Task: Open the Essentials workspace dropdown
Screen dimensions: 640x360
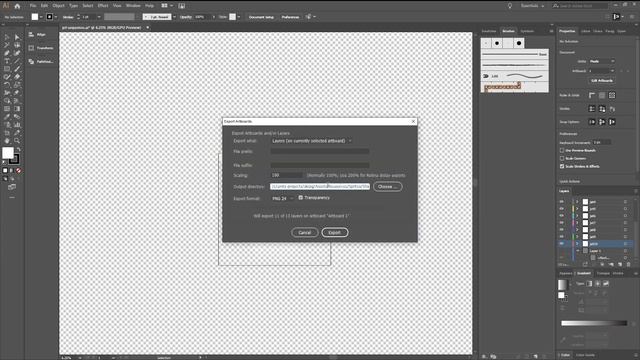Action: click(x=532, y=6)
